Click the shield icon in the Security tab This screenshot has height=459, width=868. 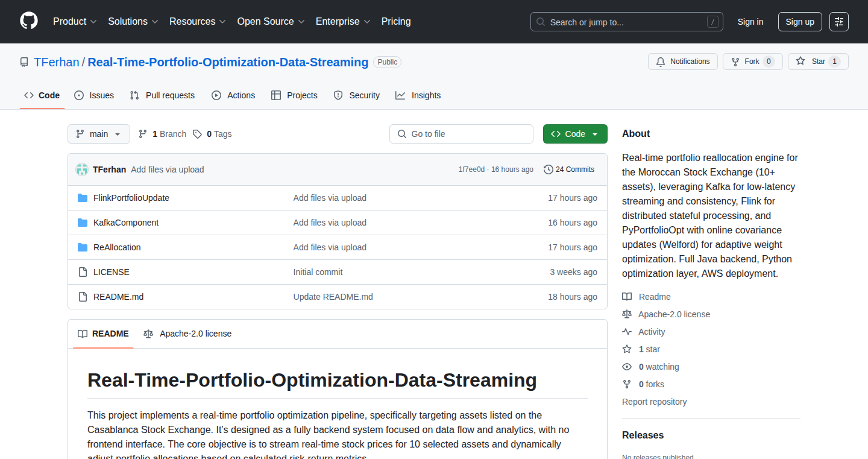pos(338,95)
